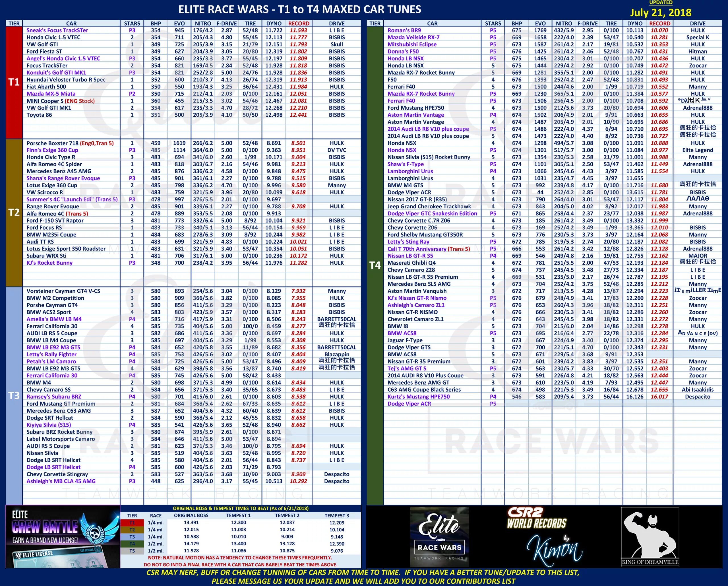
Task: Click 'Shana's Range Rover Evoque' entry
Action: 63,178
